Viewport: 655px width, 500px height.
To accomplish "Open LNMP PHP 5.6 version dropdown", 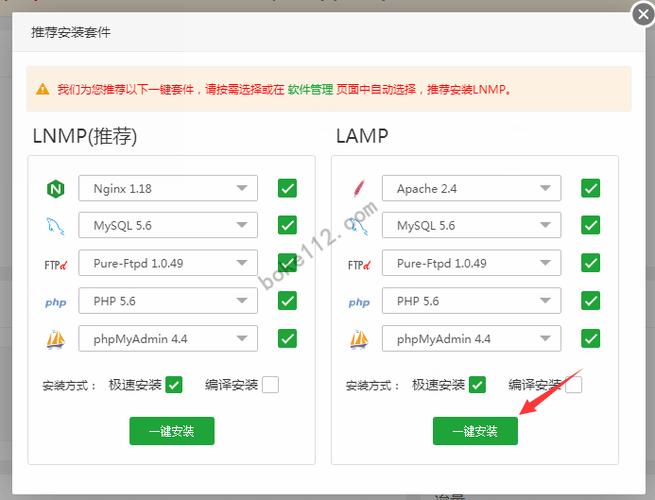I will [x=168, y=300].
